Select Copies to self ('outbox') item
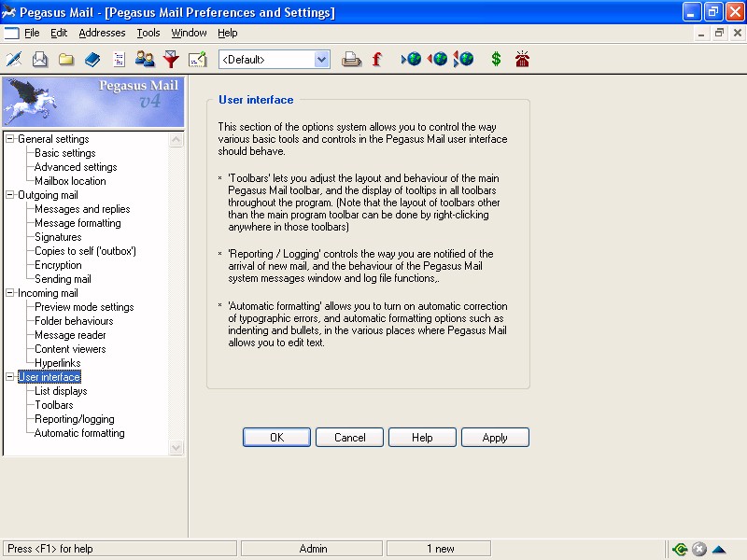Image resolution: width=747 pixels, height=560 pixels. (85, 251)
